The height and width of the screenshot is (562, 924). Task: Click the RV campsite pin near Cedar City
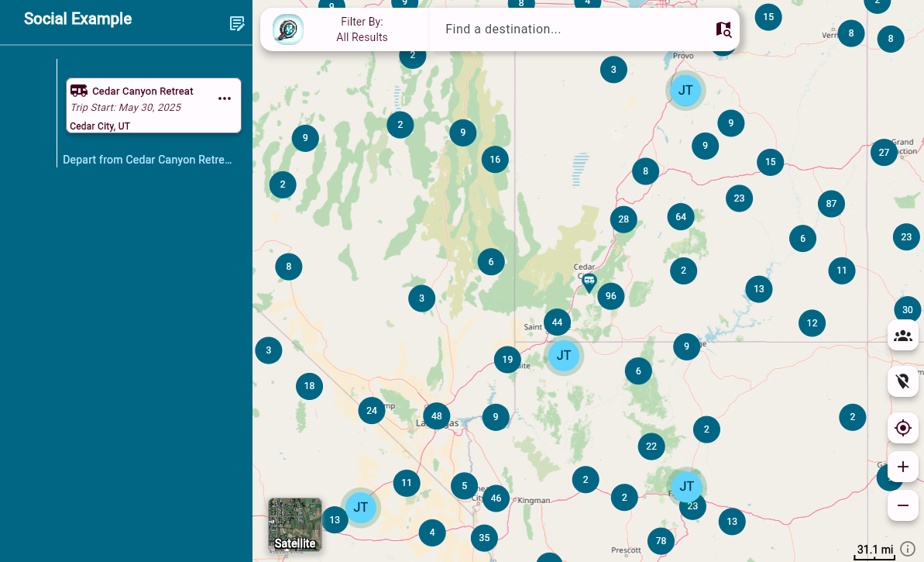(x=589, y=282)
